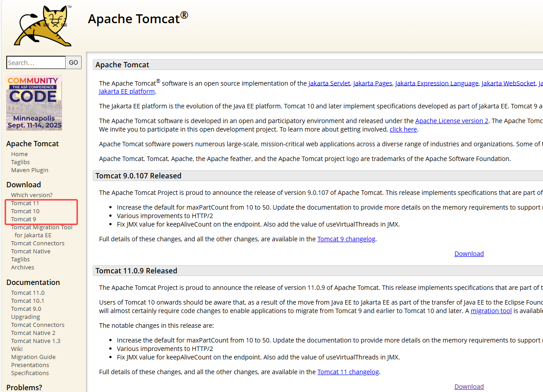Click the GO search button
Screen dimensions: 543x392
(74, 62)
